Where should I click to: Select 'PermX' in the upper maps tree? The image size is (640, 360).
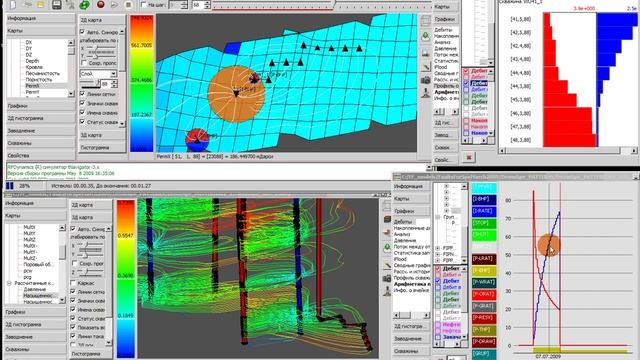click(33, 86)
